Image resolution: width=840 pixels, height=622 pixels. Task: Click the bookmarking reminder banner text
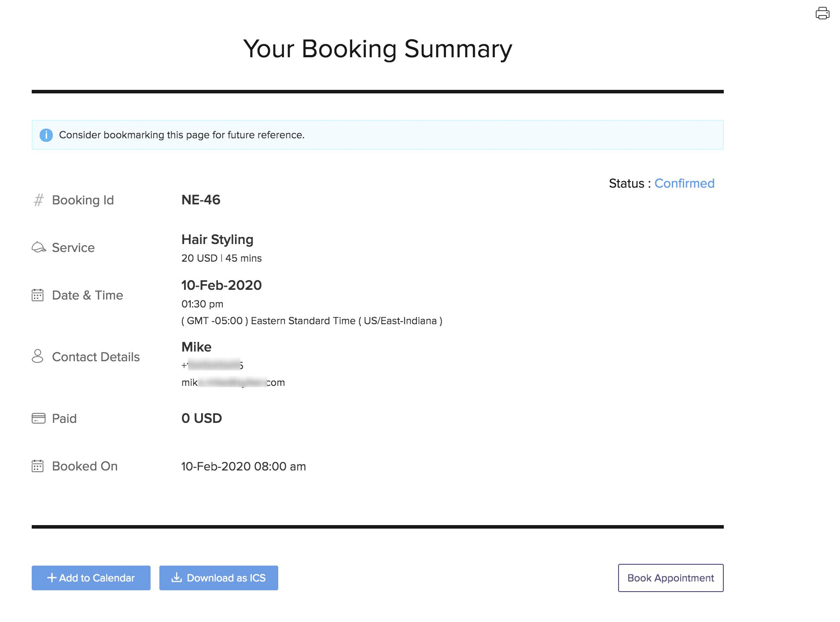(x=181, y=135)
